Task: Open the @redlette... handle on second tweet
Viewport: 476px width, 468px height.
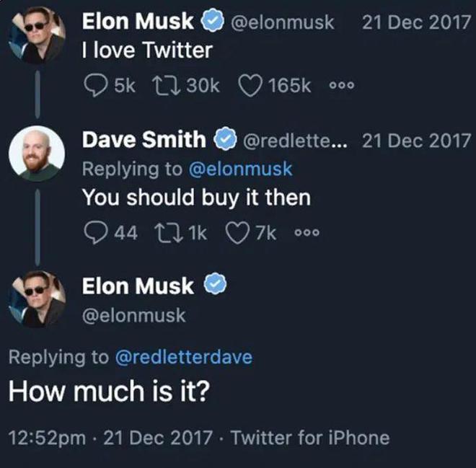Action: click(x=294, y=141)
